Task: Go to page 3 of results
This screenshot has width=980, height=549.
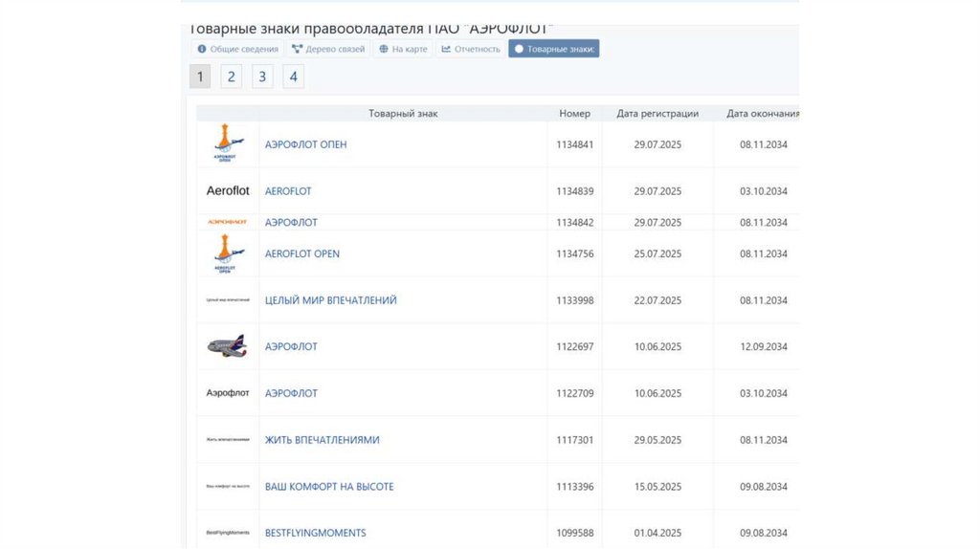Action: point(262,77)
